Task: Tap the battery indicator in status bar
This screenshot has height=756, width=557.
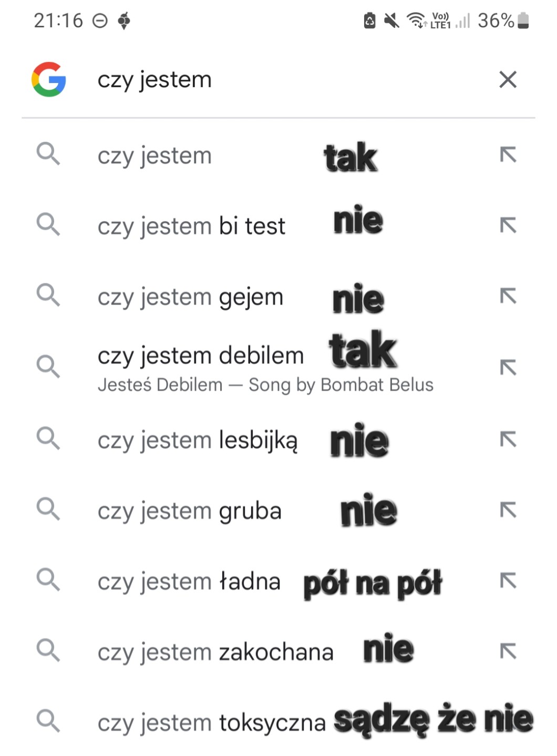Action: [x=523, y=21]
